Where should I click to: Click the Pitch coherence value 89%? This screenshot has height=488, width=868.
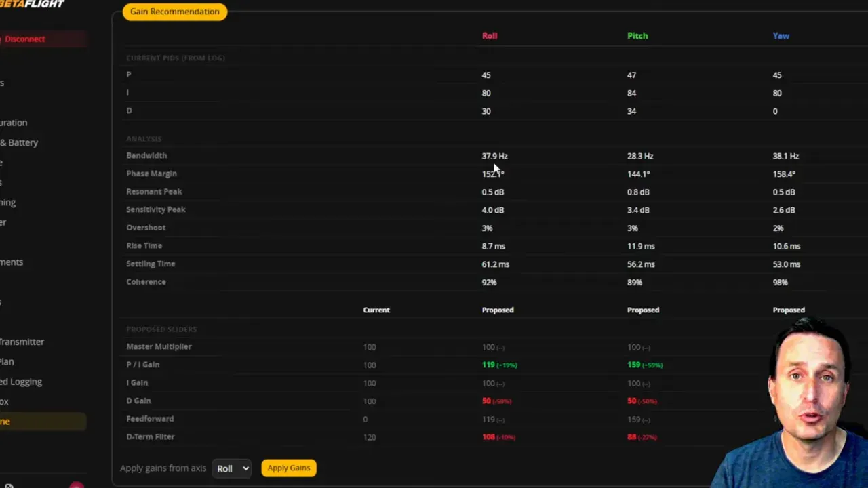pos(635,282)
